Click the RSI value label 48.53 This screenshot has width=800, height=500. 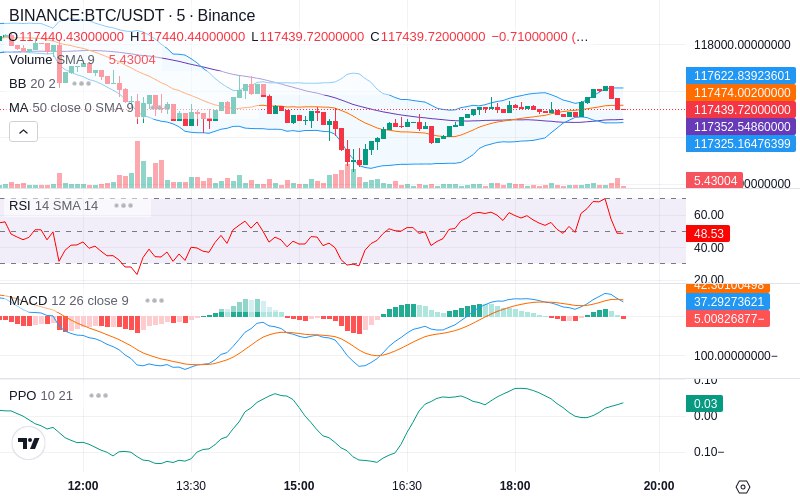(708, 234)
